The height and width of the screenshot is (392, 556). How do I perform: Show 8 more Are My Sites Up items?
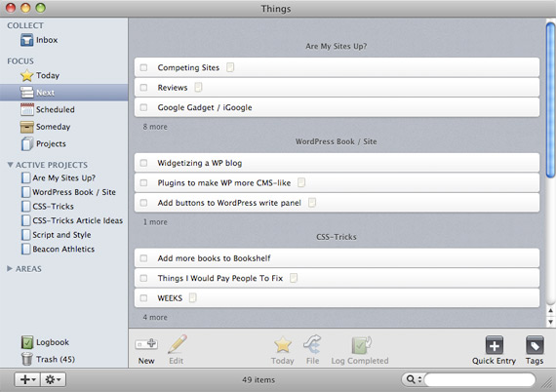(x=155, y=127)
